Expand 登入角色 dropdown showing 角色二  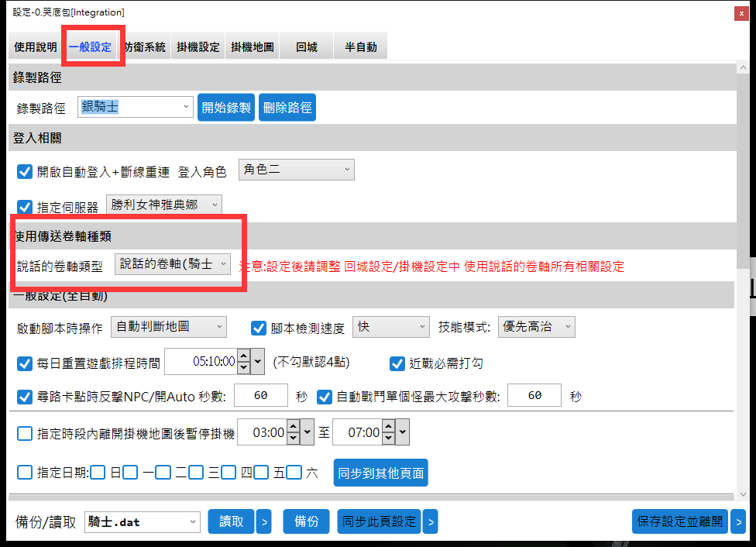(x=296, y=170)
